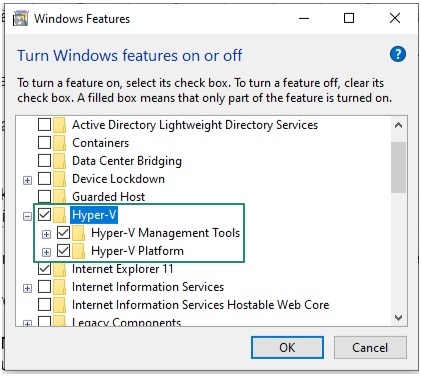This screenshot has height=376, width=421.
Task: Select Active Directory Lightweight Directory Services label
Action: (x=195, y=125)
